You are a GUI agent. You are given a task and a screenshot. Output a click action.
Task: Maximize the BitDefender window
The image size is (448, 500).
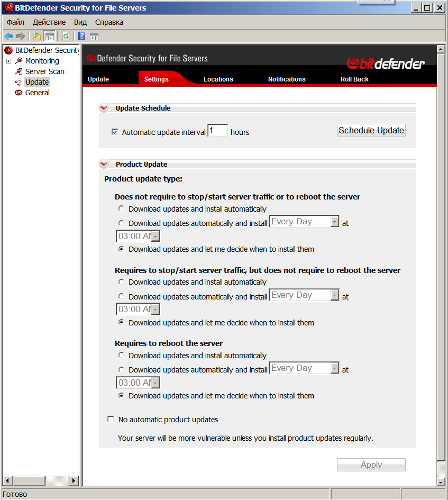(x=427, y=7)
